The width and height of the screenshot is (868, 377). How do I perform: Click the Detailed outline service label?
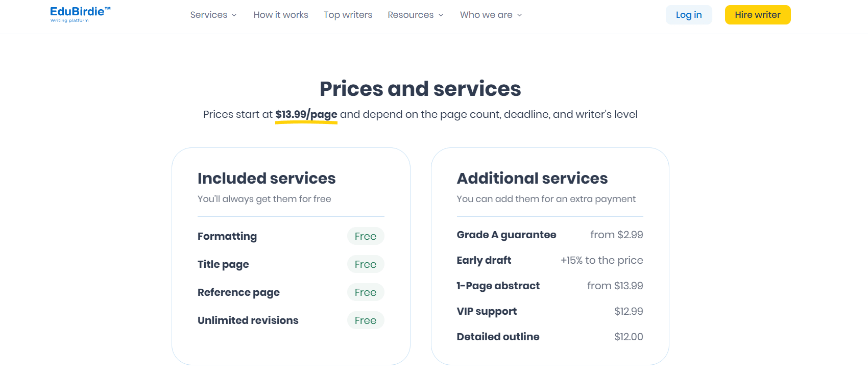(498, 337)
